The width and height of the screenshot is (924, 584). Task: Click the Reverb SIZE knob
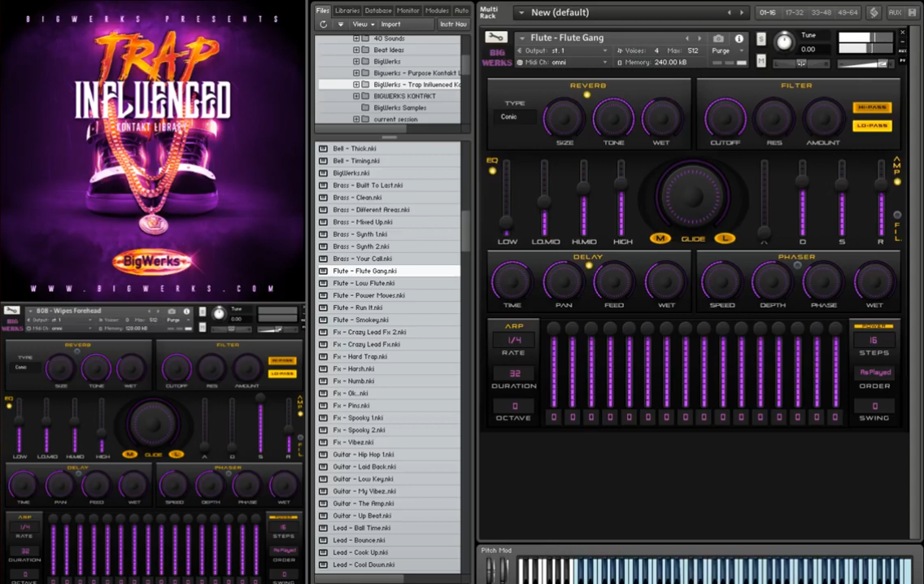(x=564, y=118)
